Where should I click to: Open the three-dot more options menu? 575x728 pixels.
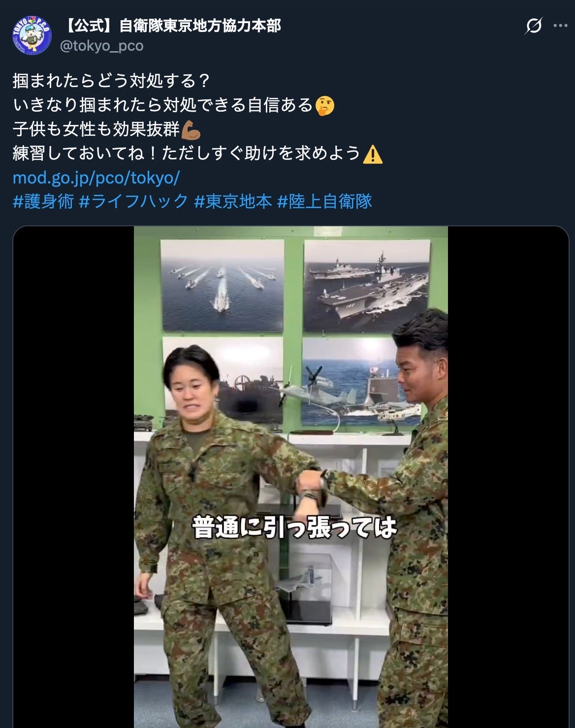560,26
